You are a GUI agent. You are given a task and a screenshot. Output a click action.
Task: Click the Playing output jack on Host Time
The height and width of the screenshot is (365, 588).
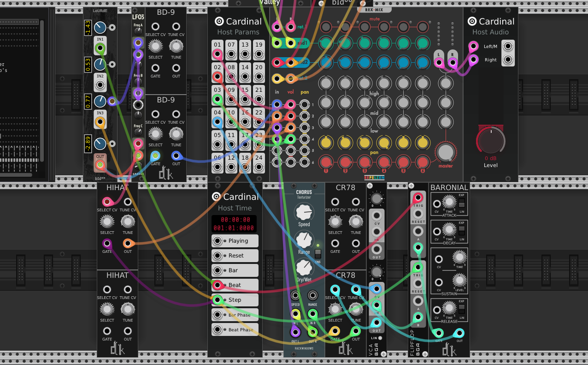(x=218, y=241)
